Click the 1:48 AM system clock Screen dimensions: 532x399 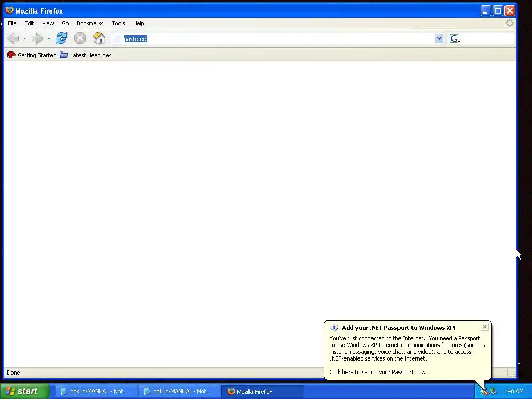tap(513, 391)
